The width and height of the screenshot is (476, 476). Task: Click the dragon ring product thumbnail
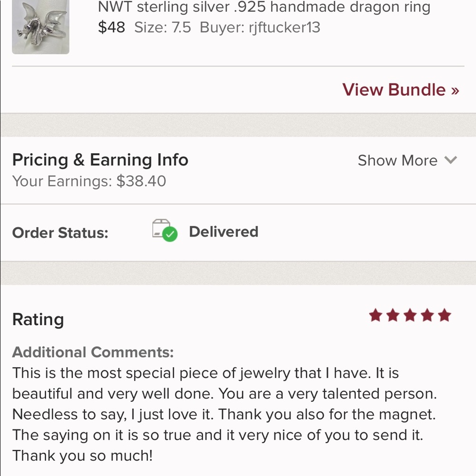tap(40, 27)
